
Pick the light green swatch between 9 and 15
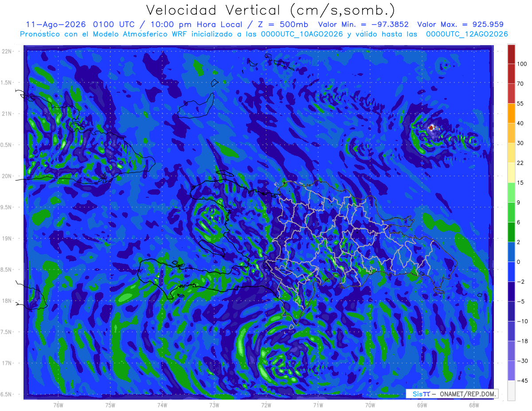pyautogui.click(x=511, y=192)
